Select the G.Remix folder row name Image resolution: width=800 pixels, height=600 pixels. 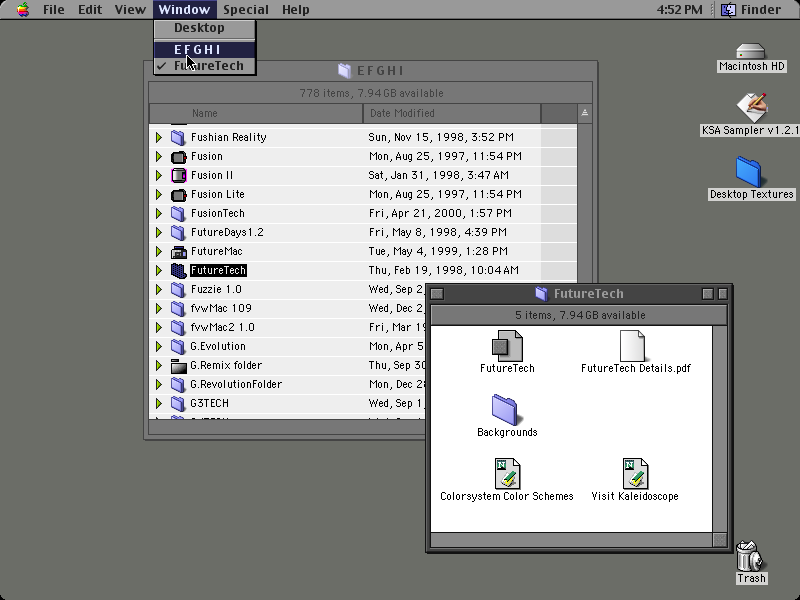pos(226,365)
